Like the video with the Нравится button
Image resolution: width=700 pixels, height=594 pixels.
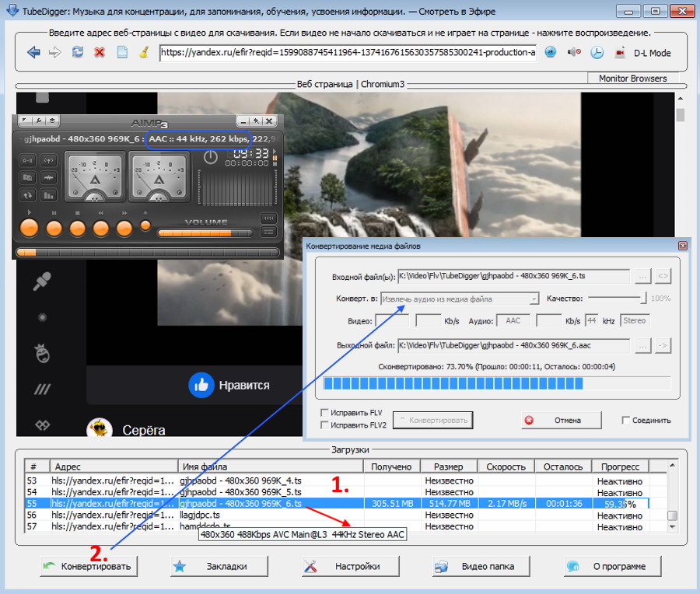click(229, 385)
